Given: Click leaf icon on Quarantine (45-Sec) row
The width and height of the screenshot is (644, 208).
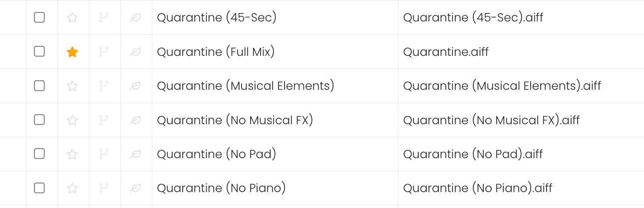Looking at the screenshot, I should (135, 18).
